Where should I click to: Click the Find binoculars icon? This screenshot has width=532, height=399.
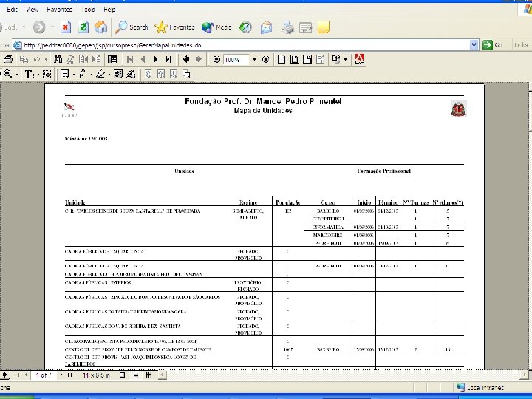pos(58,59)
